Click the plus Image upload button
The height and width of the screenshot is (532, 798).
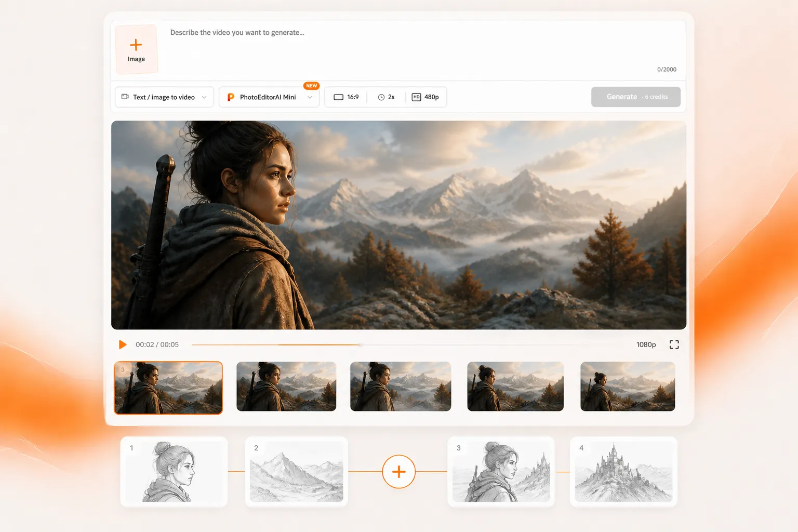tap(136, 49)
